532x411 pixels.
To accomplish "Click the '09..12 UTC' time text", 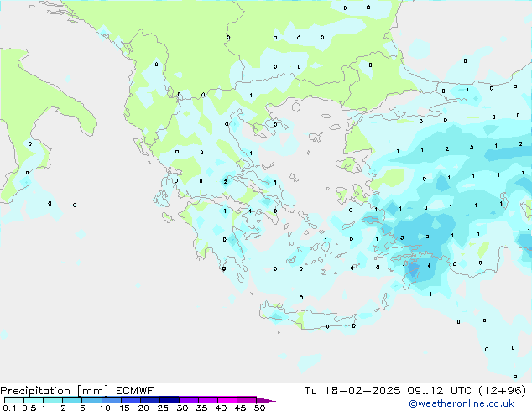I will point(440,391).
